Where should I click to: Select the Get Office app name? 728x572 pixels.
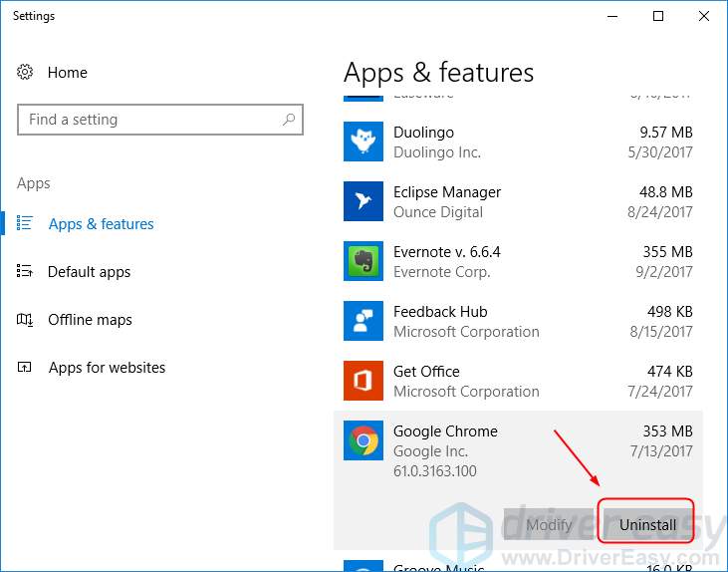click(426, 372)
